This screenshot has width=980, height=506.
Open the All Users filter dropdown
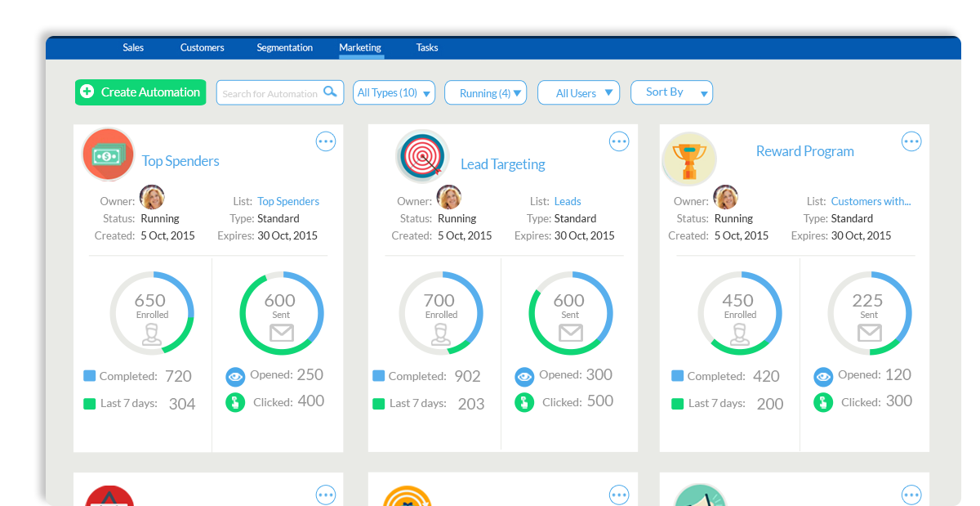coord(578,92)
